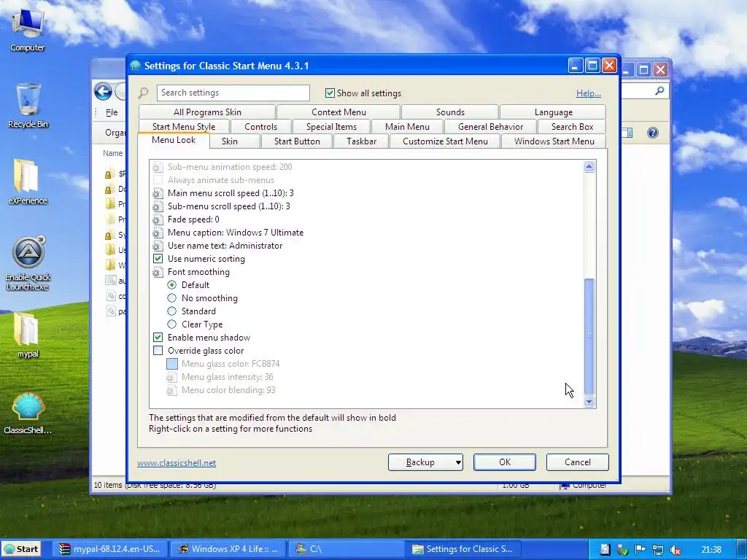Disable Enable menu shadow checkbox
747x560 pixels.
tap(158, 337)
